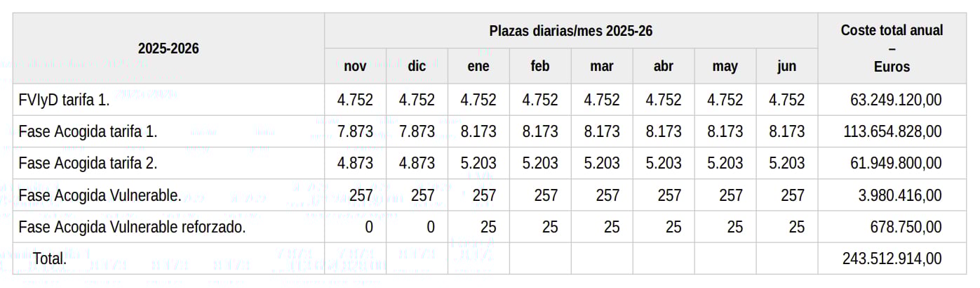Screen dimensions: 980x288
Task: Select the 'Fase Acogida tarifa 1.' row label
Action: coord(88,131)
